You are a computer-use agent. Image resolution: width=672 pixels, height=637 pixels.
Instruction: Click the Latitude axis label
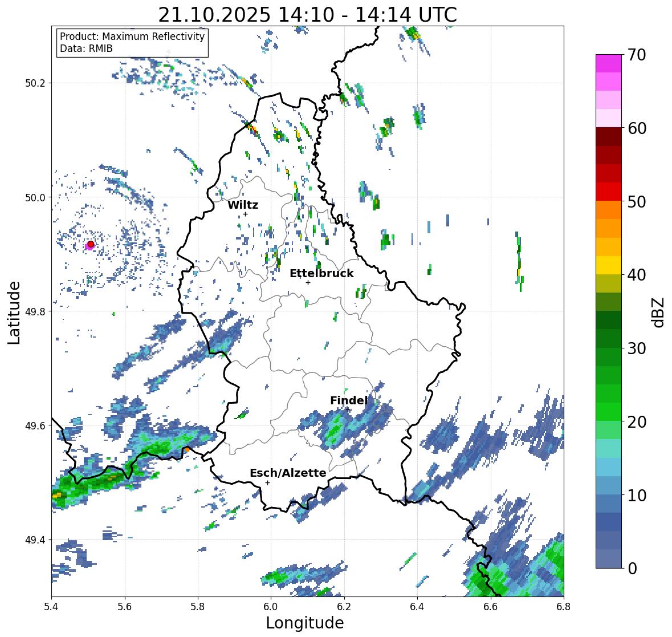[14, 313]
